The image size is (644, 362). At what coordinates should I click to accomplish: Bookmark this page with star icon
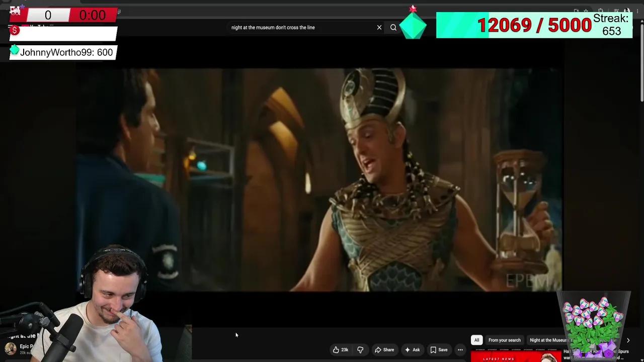point(586,11)
